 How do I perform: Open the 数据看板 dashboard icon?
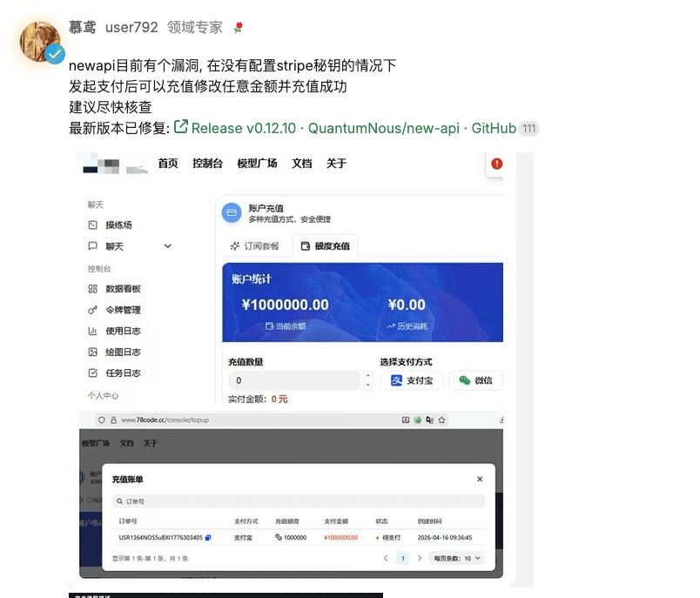(92, 288)
